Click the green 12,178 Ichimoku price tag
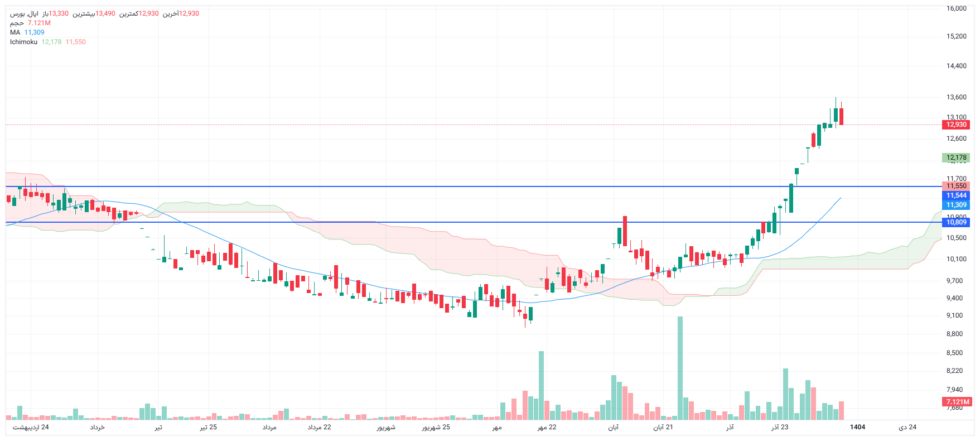 point(956,157)
